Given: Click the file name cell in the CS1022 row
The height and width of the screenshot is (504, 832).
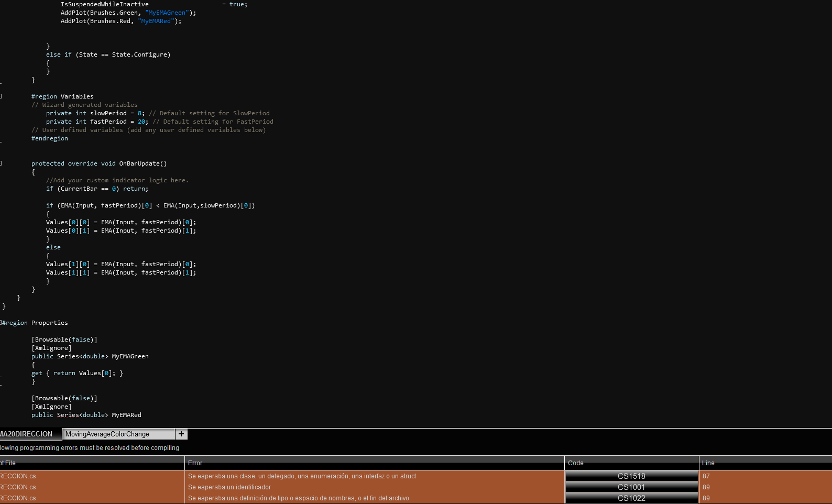Looking at the screenshot, I should (x=92, y=498).
